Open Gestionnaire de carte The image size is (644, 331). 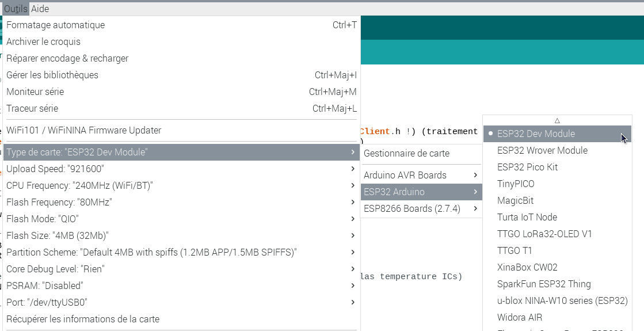coord(406,153)
